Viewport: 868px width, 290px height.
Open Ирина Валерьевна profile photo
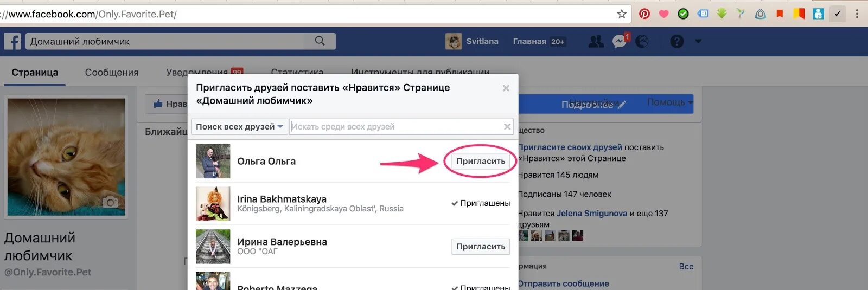point(213,247)
